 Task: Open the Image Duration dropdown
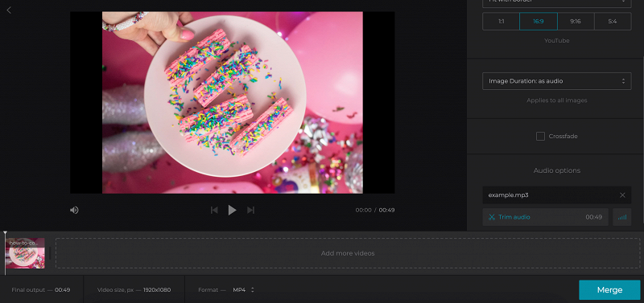pos(556,81)
